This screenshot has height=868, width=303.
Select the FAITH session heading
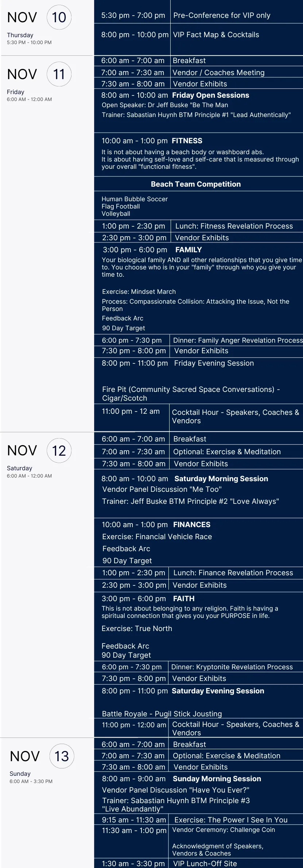click(184, 599)
